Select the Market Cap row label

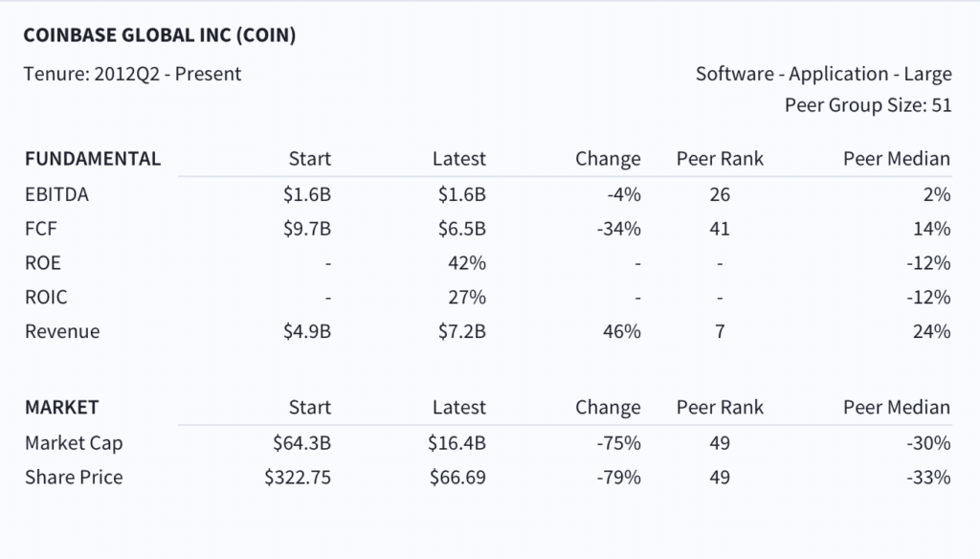pos(74,443)
